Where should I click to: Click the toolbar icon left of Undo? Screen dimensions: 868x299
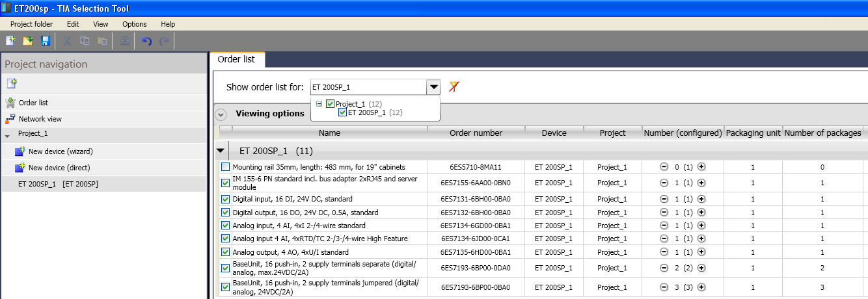click(124, 41)
